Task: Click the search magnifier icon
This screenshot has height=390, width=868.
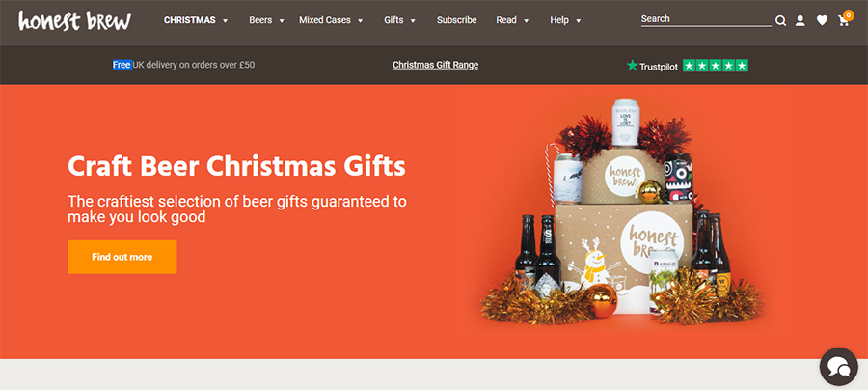Action: click(x=780, y=21)
